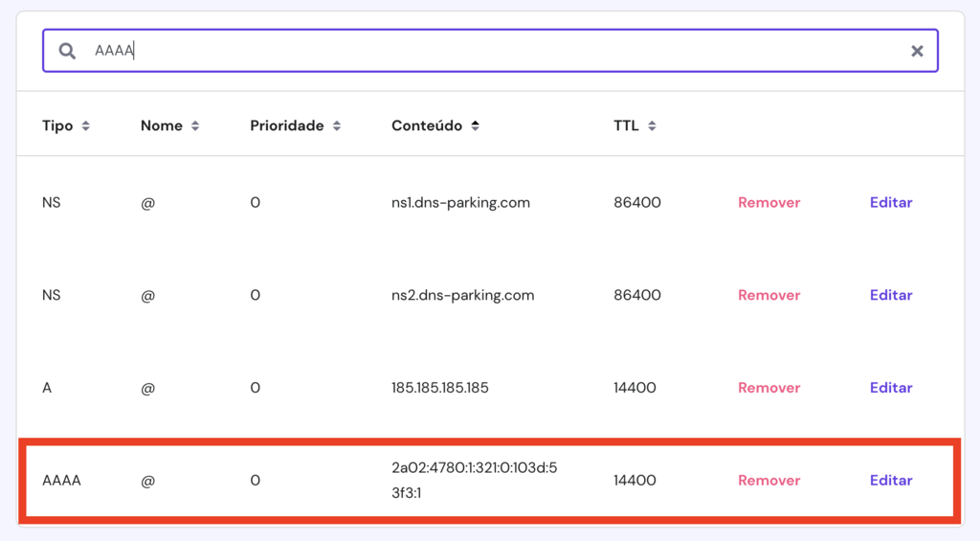Edit the ns1.dns-parking.com NS record
980x541 pixels.
(x=890, y=203)
